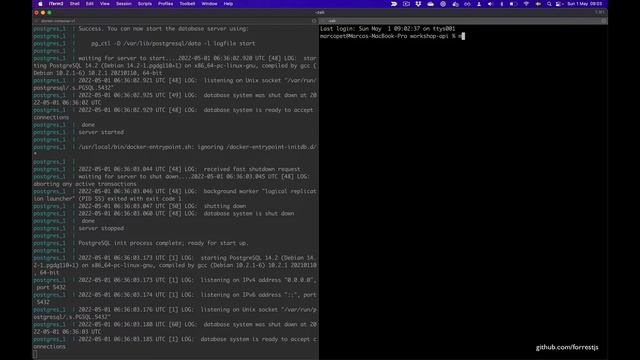Click the green zoom window button

(49, 13)
